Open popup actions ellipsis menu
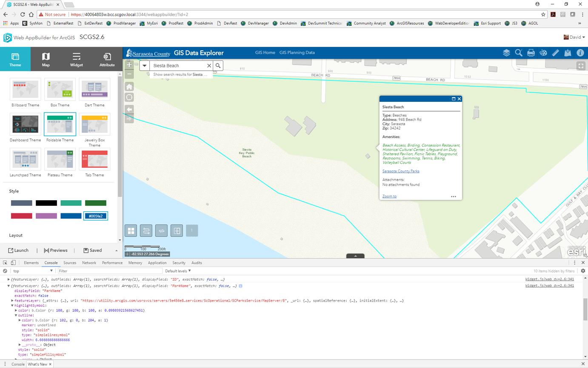This screenshot has height=368, width=588. coord(454,196)
